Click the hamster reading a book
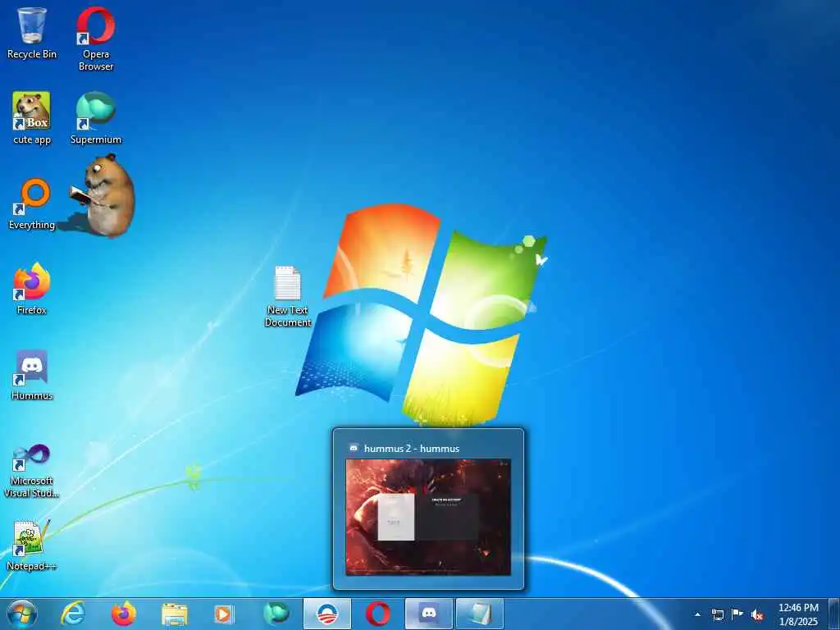The height and width of the screenshot is (630, 840). coord(102,195)
